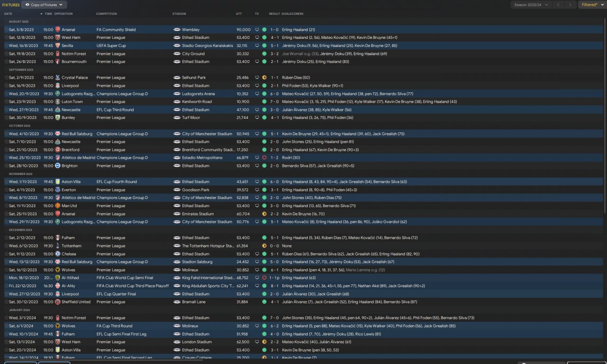Click the Tottenham club badge
The width and height of the screenshot is (607, 364).
57,246
